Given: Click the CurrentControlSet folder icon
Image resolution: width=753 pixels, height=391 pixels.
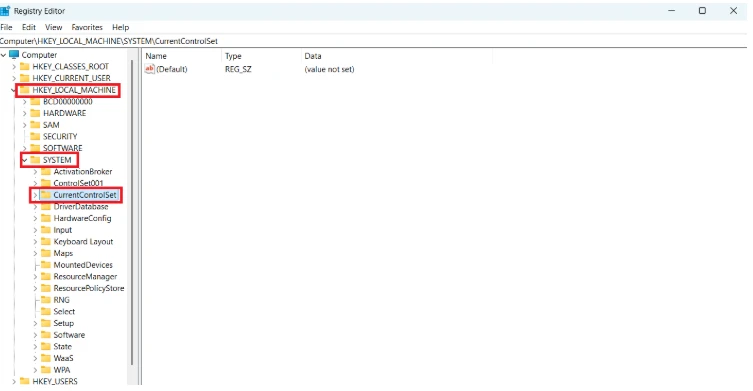Looking at the screenshot, I should coord(46,195).
